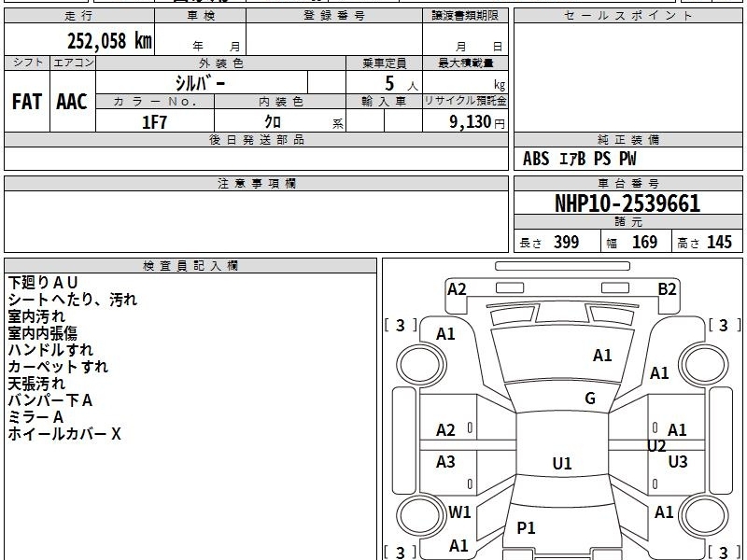Click the height value 145

719,242
